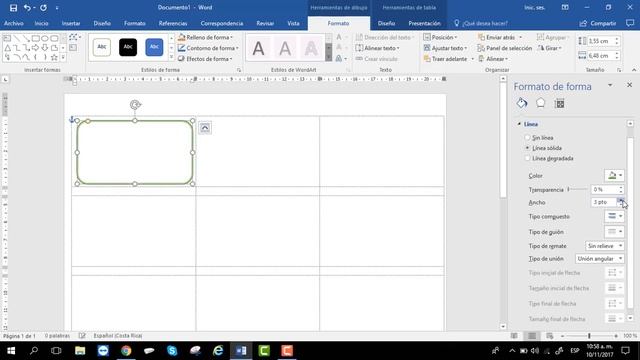Click the Transparencia percentage field
640x360 pixels.
click(604, 189)
